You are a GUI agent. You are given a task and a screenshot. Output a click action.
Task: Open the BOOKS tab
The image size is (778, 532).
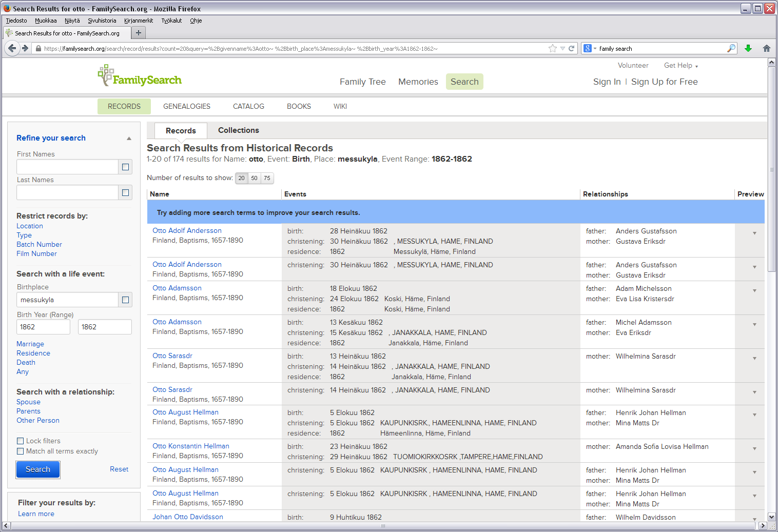[x=299, y=106]
